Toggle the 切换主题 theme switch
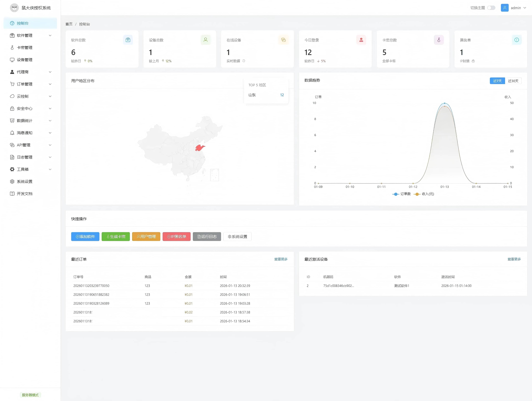Viewport: 532px width, 401px height. (x=491, y=8)
